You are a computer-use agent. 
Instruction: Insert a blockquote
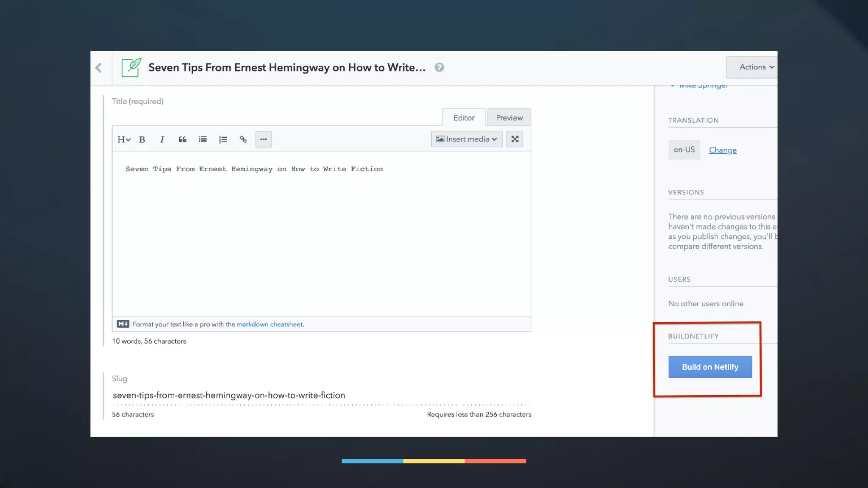coord(182,139)
